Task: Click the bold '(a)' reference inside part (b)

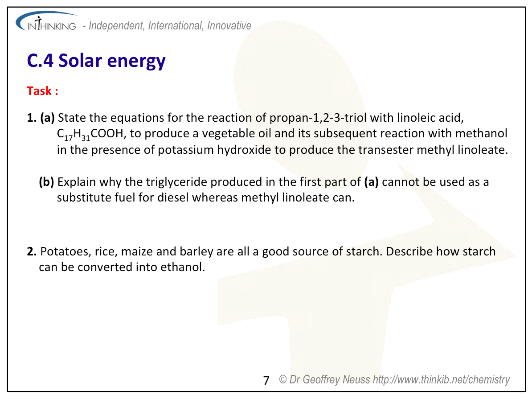Action: click(x=372, y=182)
